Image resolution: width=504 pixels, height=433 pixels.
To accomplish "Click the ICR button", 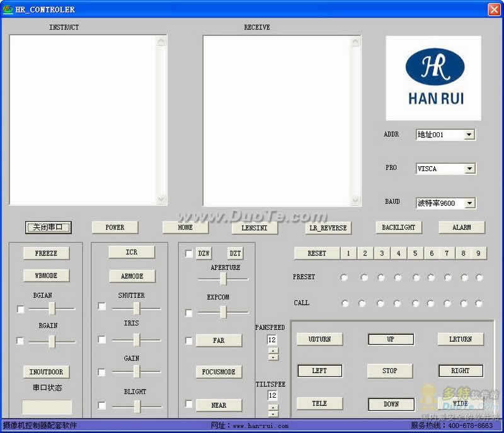I will (132, 252).
